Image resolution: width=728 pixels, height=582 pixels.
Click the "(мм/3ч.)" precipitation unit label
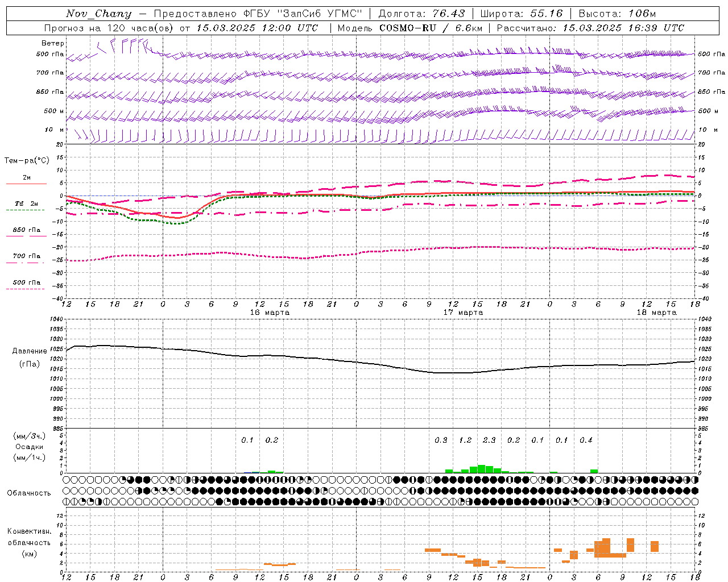pyautogui.click(x=29, y=436)
